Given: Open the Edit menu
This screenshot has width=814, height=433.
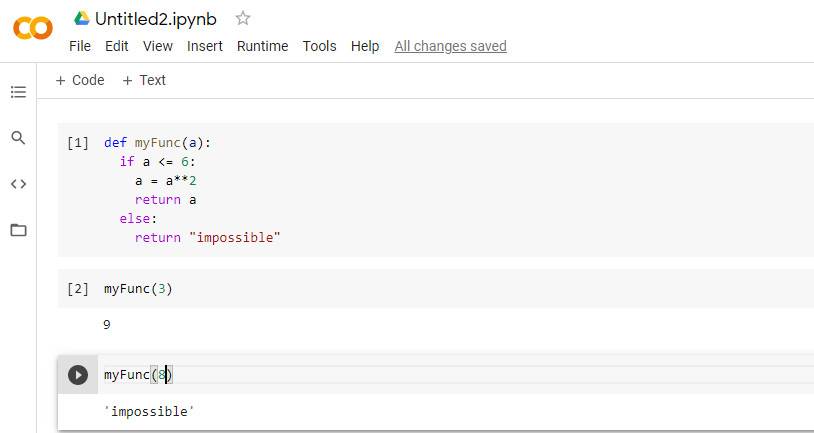Looking at the screenshot, I should click(117, 46).
